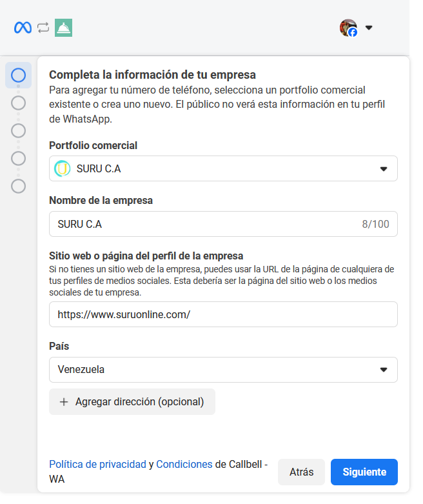Select the second step circle in sidebar
423x504 pixels.
click(19, 103)
